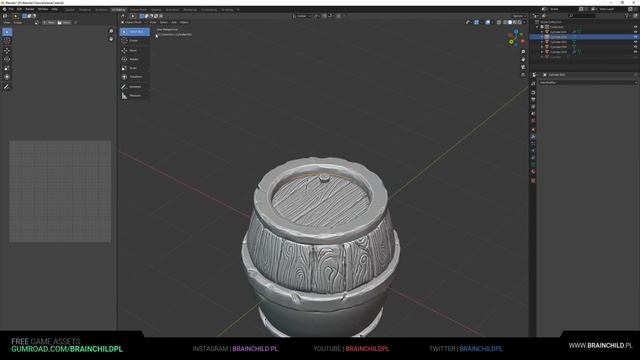640x360 pixels.
Task: Select the Cursor tool in the 3D viewport toolbar
Action: click(134, 41)
